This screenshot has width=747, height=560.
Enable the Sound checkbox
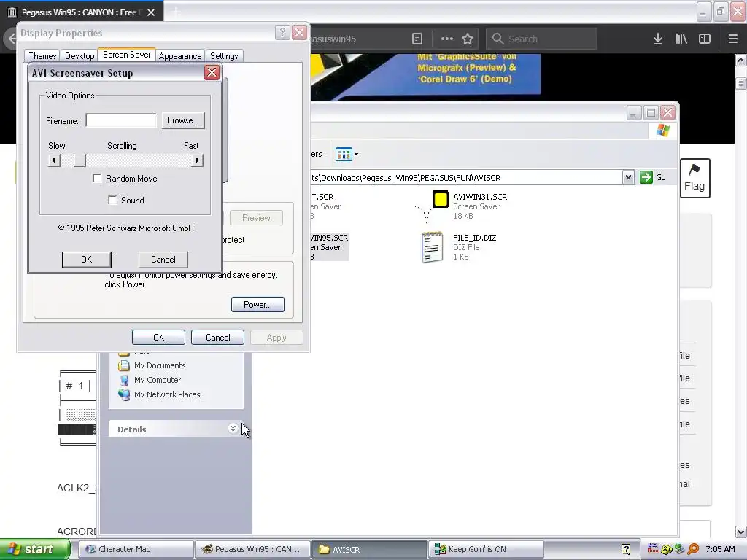[112, 201]
